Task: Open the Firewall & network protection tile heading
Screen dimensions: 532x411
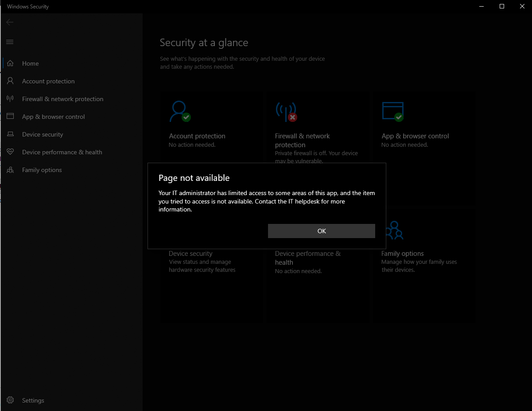Action: click(303, 141)
